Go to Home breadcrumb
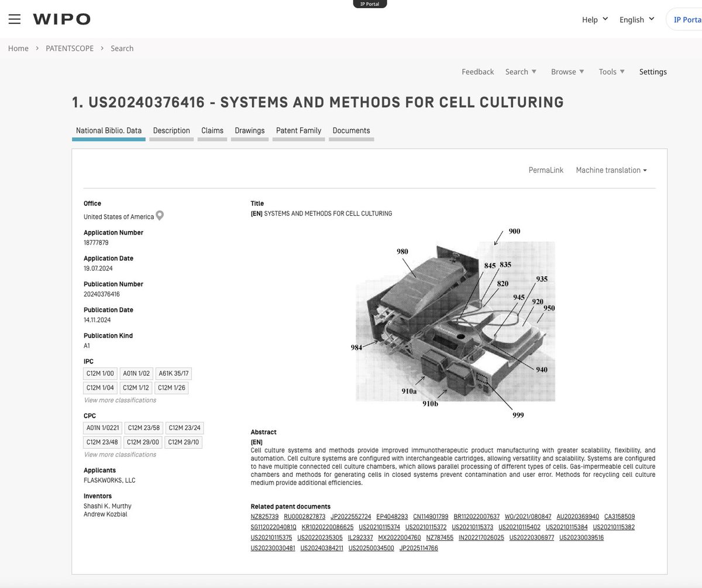The width and height of the screenshot is (702, 588). pos(18,48)
